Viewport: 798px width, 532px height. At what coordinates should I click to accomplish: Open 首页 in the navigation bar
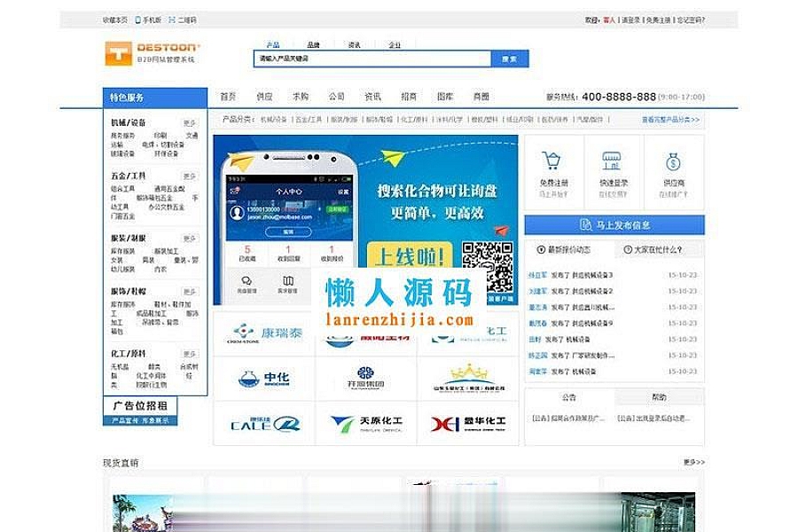click(x=228, y=97)
